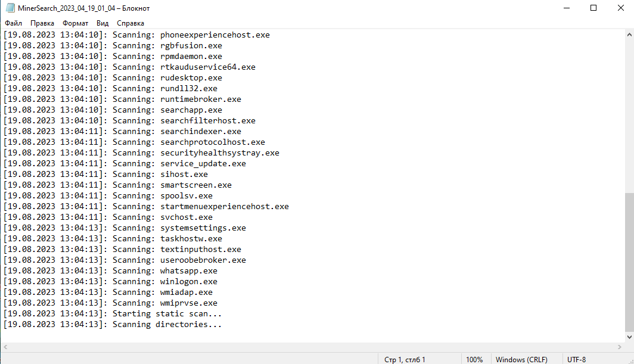Viewport: 634px width, 364px height.
Task: Click the horizontal scrollbar left arrow
Action: click(5, 347)
